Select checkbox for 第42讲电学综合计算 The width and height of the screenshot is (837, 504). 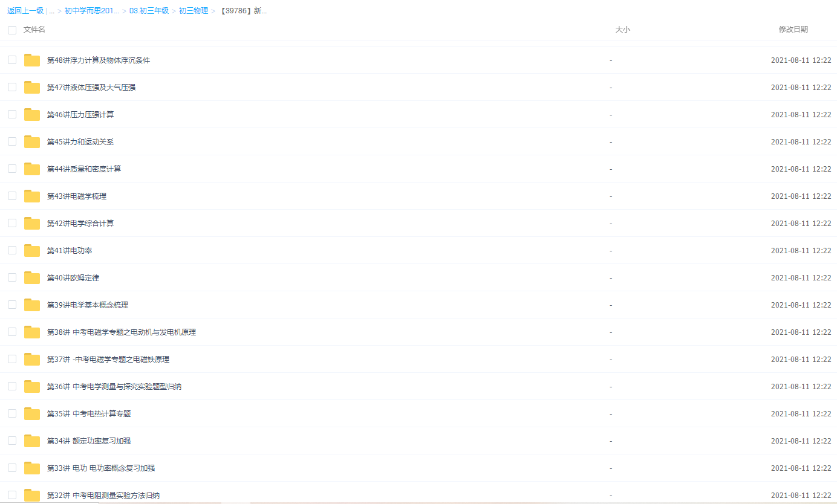click(12, 223)
